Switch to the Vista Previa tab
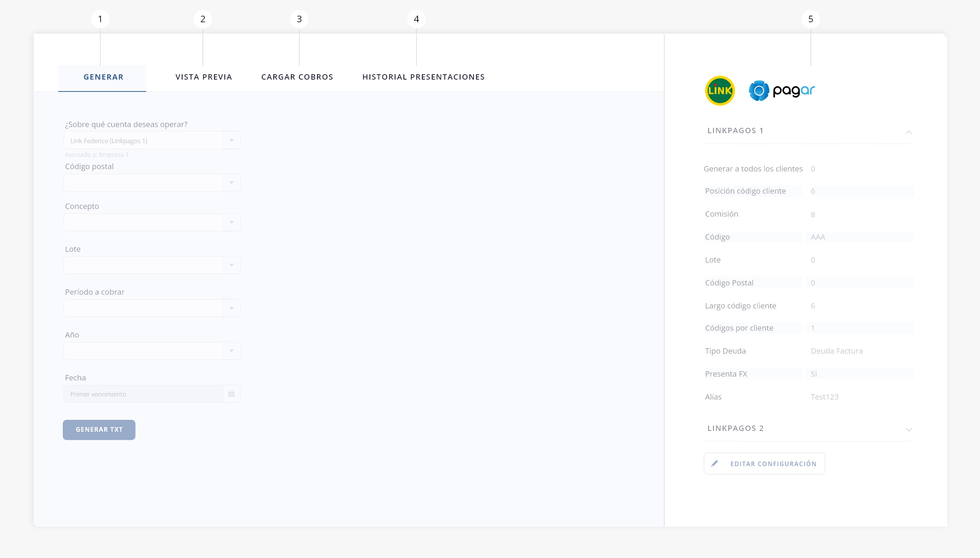Screen dimensions: 980x558 coord(204,77)
